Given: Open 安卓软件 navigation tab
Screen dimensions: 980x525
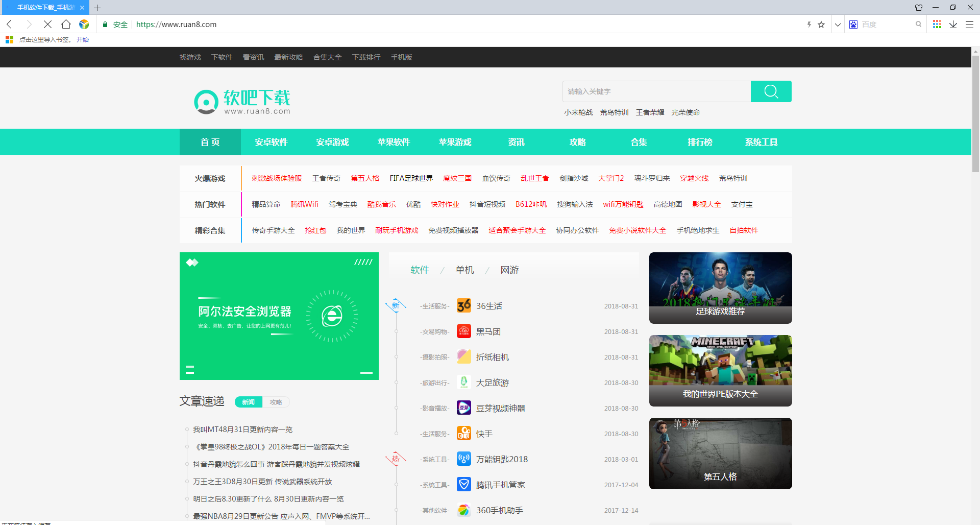Looking at the screenshot, I should (x=271, y=142).
